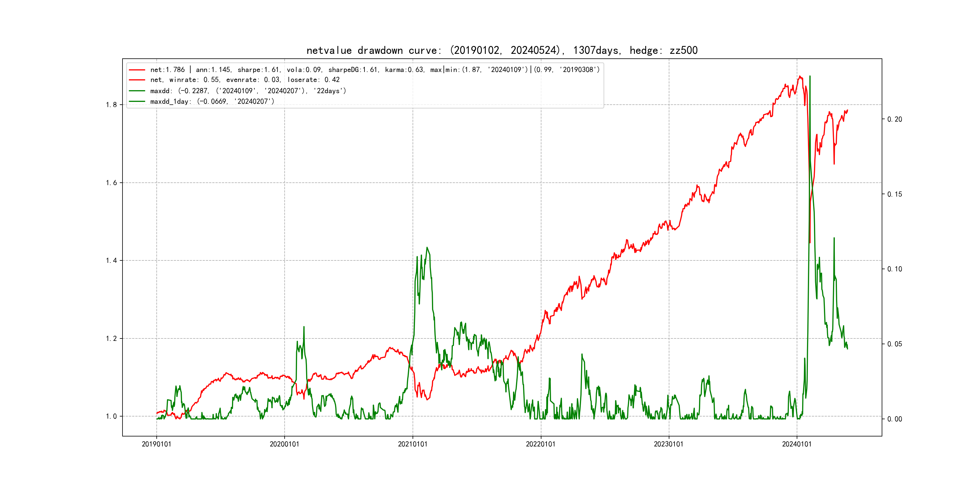The height and width of the screenshot is (490, 980).
Task: Click the 20190101 x-axis date label
Action: 156,444
